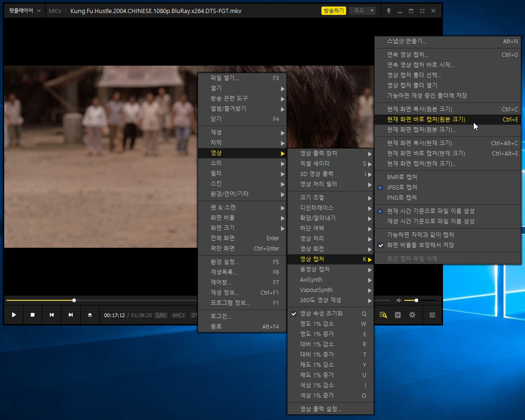Open the settings gear icon
The width and height of the screenshot is (525, 420).
pyautogui.click(x=412, y=315)
